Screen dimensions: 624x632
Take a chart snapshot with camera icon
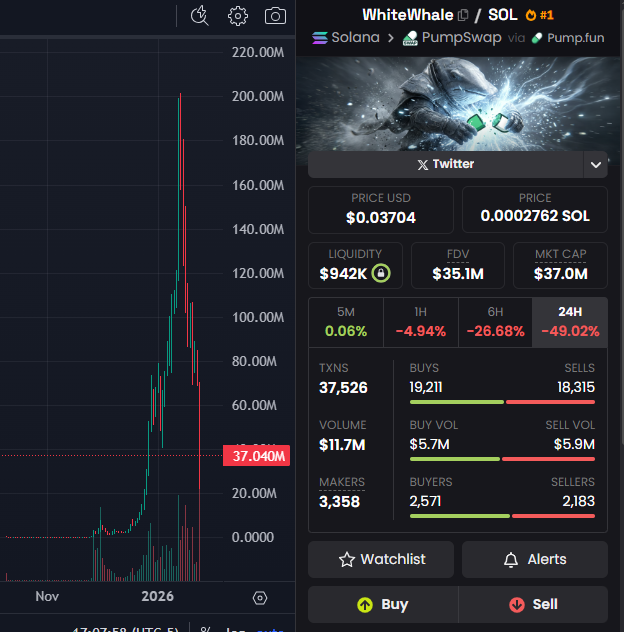point(275,16)
